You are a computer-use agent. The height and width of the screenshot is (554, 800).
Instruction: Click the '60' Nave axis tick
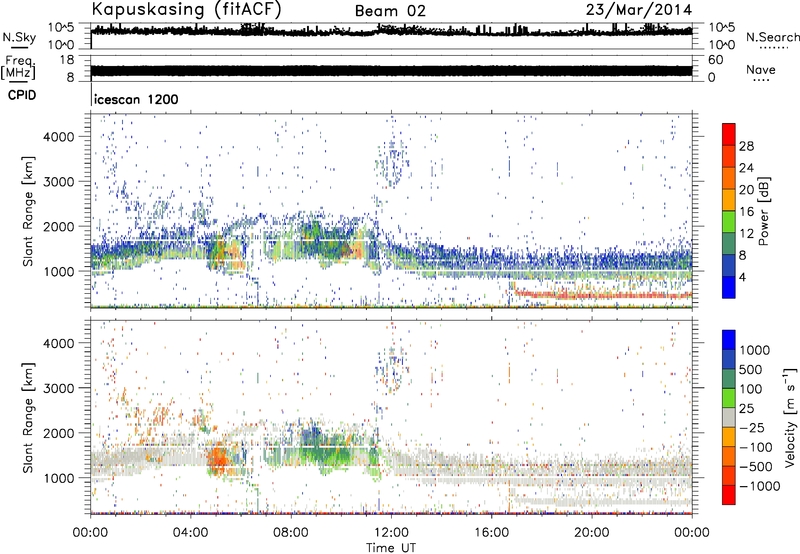[x=715, y=60]
